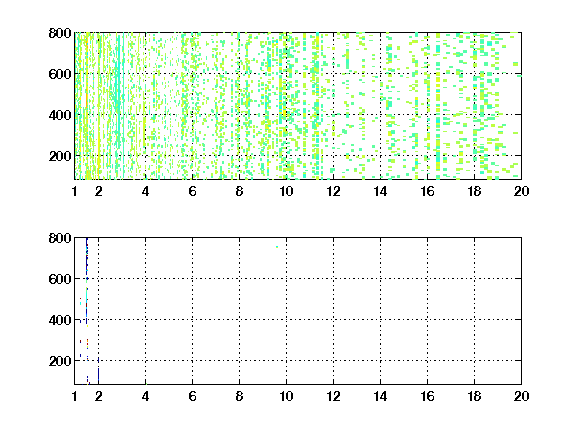Click x-axis tick label 18 of lower plot
This screenshot has height=432, width=576.
click(x=474, y=396)
